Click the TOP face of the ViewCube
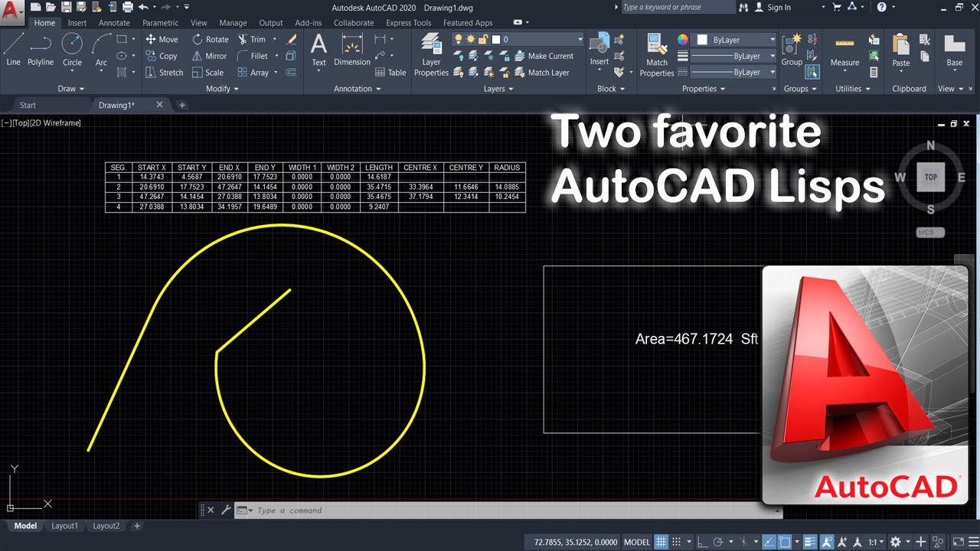Image resolution: width=980 pixels, height=551 pixels. (x=930, y=177)
